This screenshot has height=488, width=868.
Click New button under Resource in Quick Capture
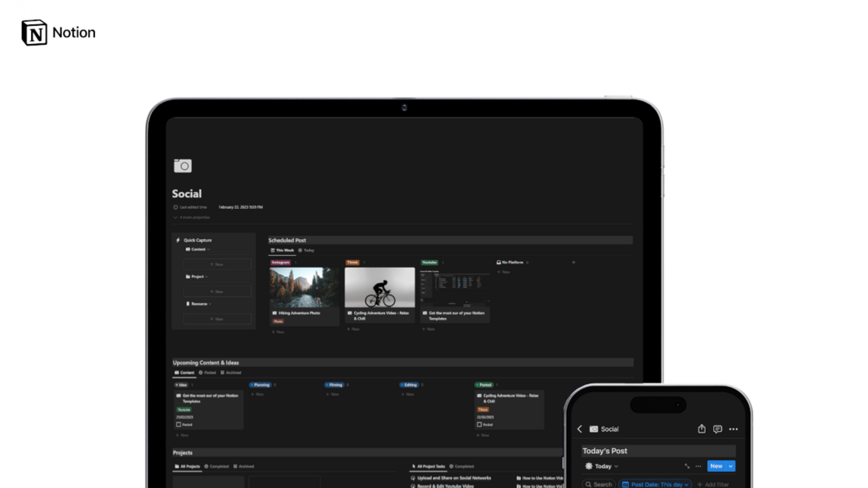(217, 319)
